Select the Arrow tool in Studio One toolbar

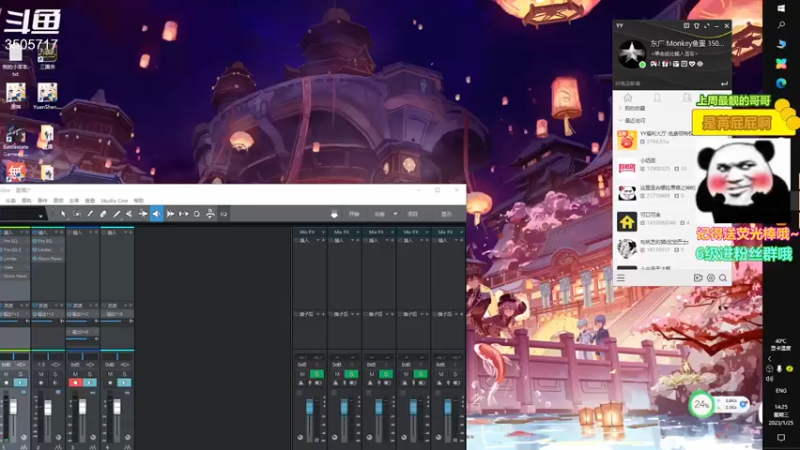(x=63, y=214)
